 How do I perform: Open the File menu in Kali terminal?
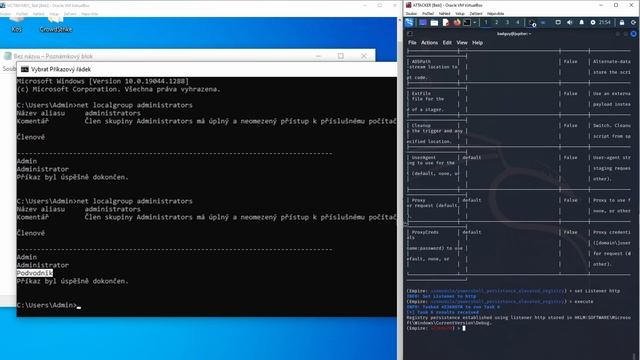412,42
